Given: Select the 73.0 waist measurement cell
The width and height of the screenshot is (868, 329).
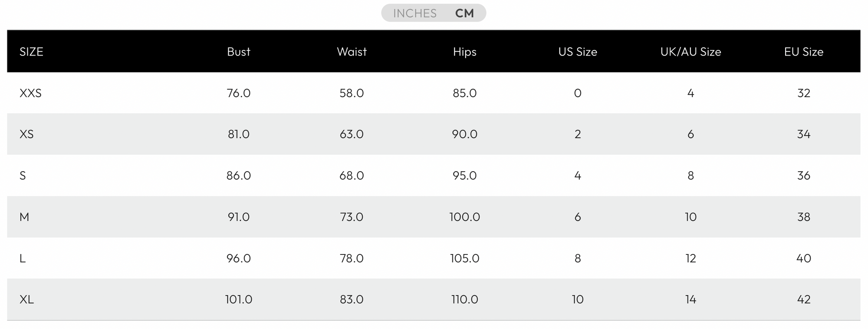Looking at the screenshot, I should [x=352, y=217].
